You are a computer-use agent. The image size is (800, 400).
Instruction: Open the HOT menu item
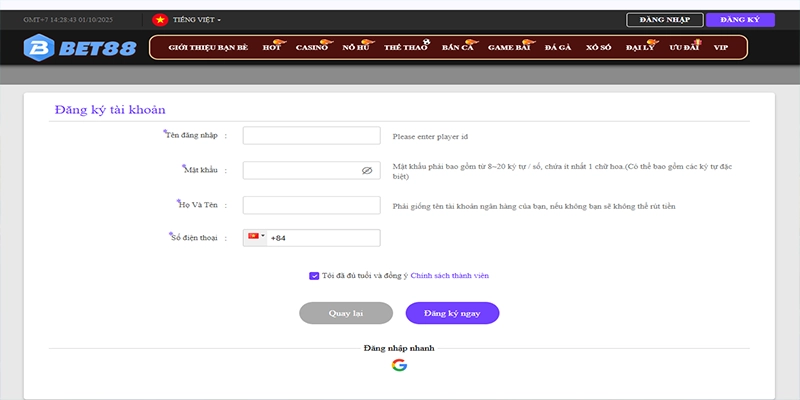click(x=272, y=48)
